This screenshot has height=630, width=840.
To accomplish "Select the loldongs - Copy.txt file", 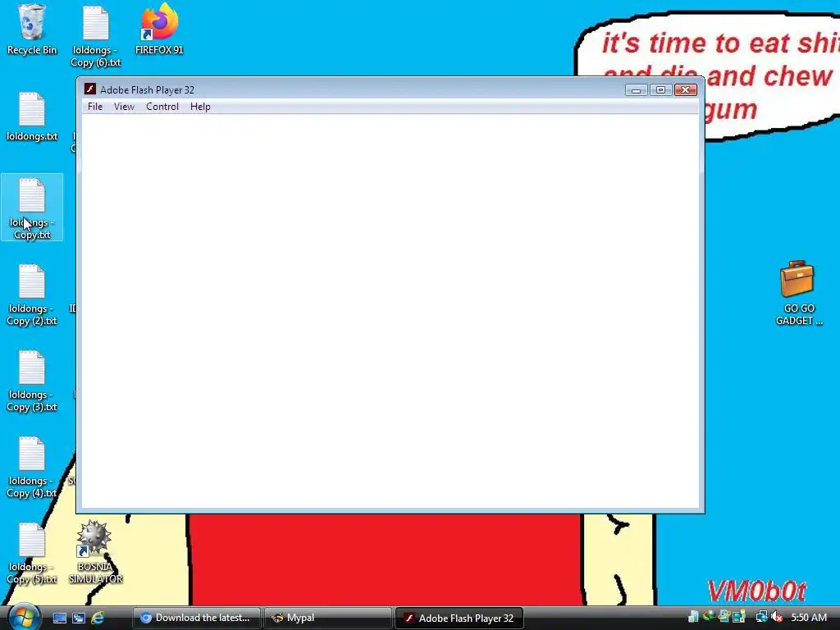I will [x=32, y=208].
